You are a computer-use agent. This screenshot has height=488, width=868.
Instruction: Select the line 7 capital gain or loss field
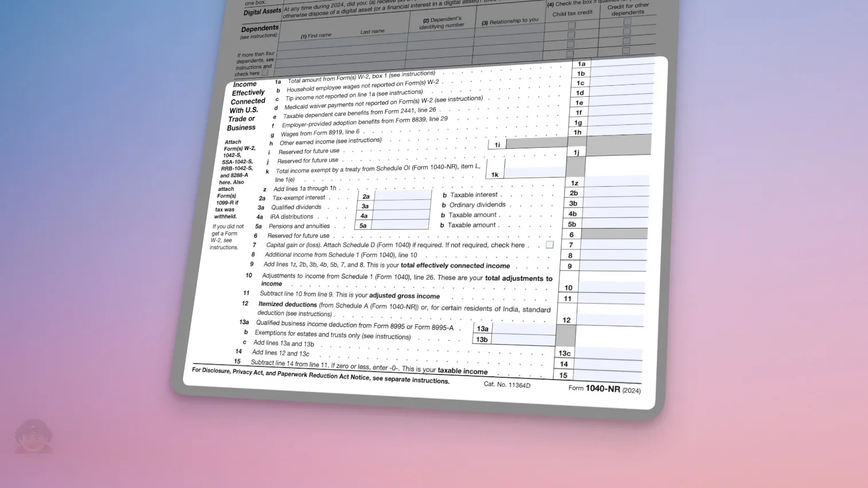coord(613,243)
